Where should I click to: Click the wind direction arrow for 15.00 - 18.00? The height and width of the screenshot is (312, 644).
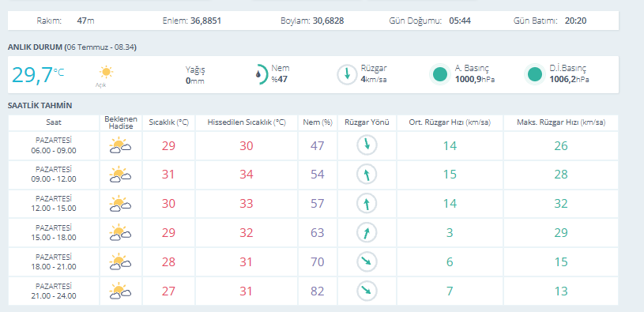(367, 233)
